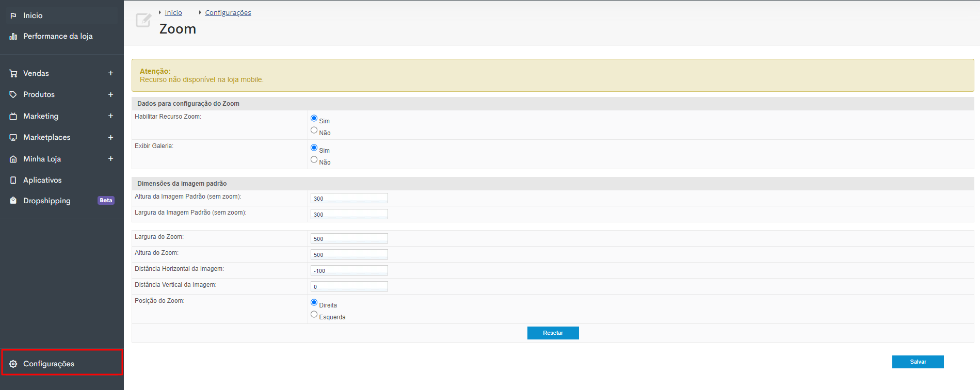Open the Performance da loja chart icon

click(x=13, y=37)
